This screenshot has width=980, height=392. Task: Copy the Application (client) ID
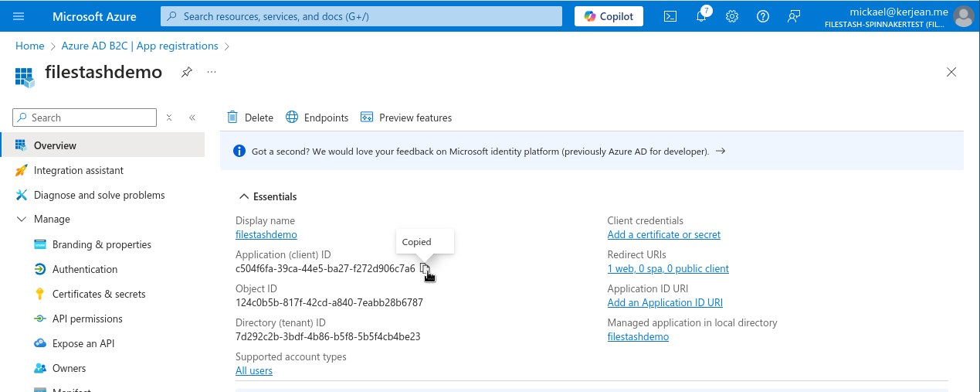(x=425, y=268)
